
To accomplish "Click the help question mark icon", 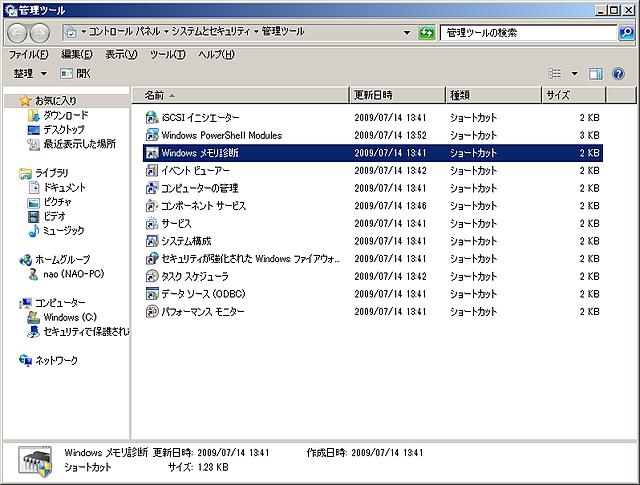I will [x=618, y=73].
